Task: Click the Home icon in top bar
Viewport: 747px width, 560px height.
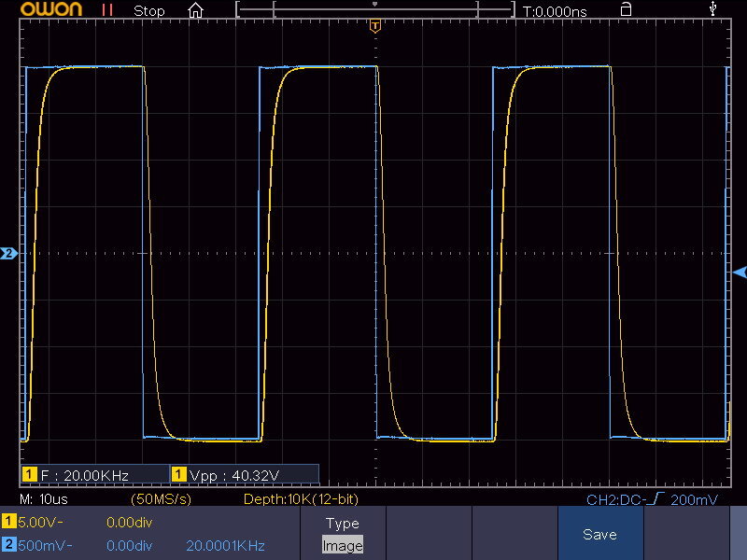Action: [195, 11]
